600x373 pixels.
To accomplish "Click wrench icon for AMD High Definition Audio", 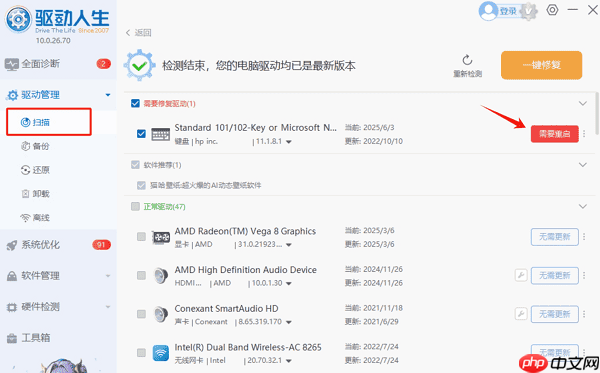I will click(x=521, y=275).
